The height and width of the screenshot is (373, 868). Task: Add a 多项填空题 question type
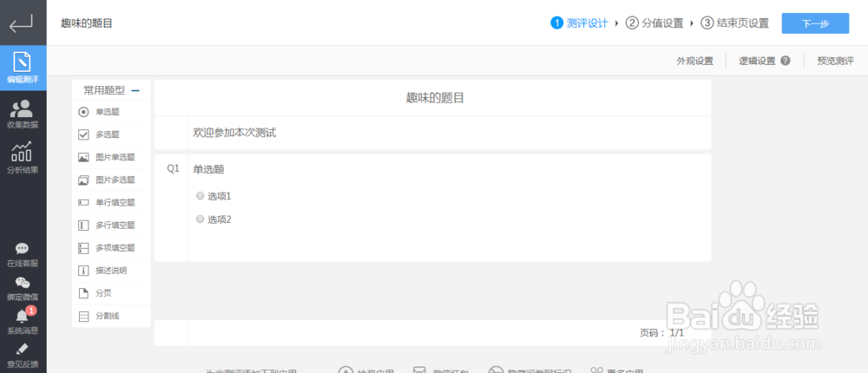pyautogui.click(x=111, y=248)
